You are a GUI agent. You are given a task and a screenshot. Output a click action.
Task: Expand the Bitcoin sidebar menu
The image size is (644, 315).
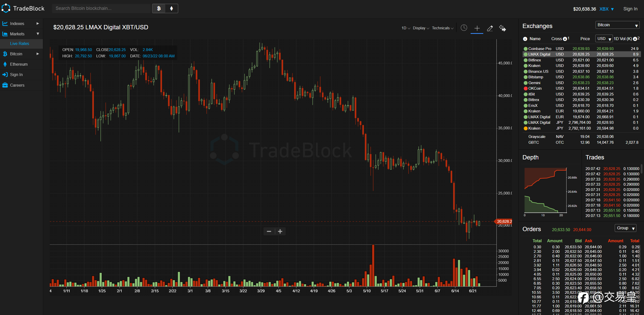pyautogui.click(x=21, y=54)
